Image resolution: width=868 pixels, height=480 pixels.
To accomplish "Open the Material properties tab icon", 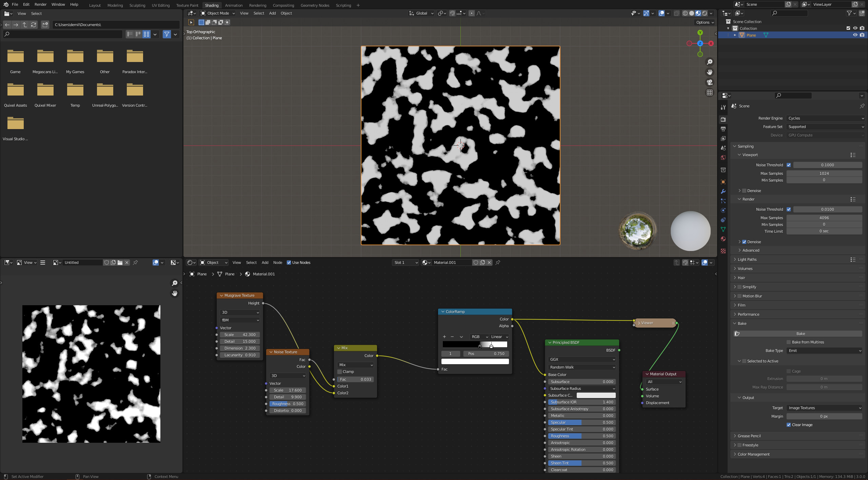I will (723, 239).
